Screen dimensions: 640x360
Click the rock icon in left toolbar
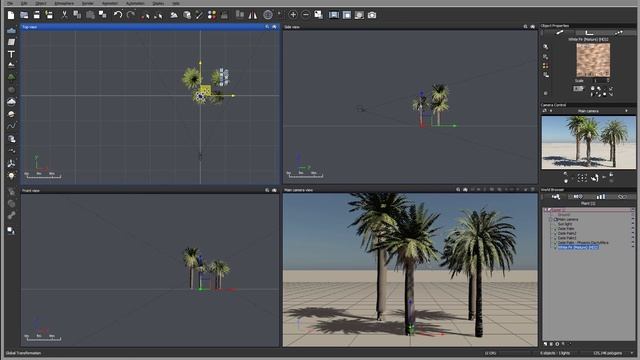(x=11, y=89)
